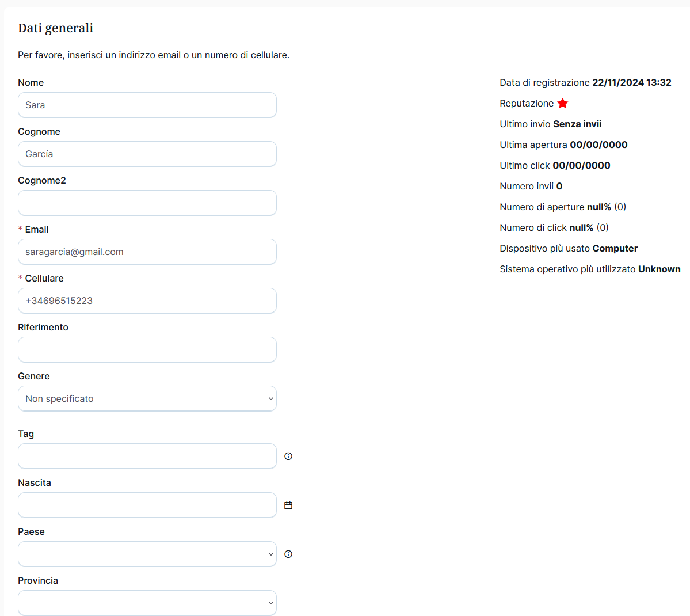The image size is (690, 616).
Task: Select the Email field
Action: click(147, 252)
